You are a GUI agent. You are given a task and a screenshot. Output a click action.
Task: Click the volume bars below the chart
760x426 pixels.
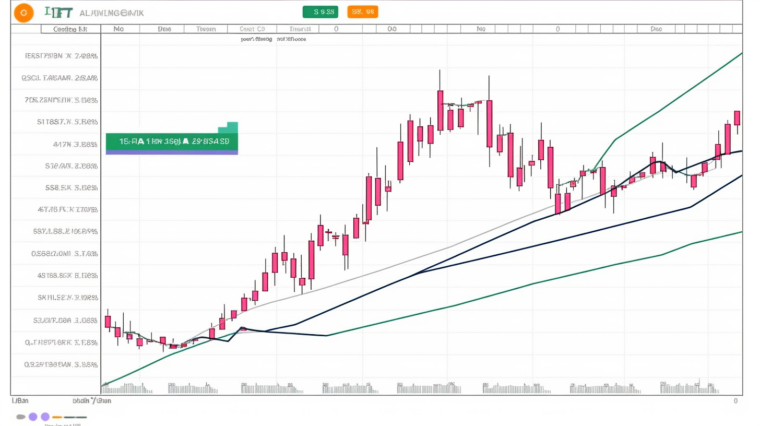click(x=420, y=388)
